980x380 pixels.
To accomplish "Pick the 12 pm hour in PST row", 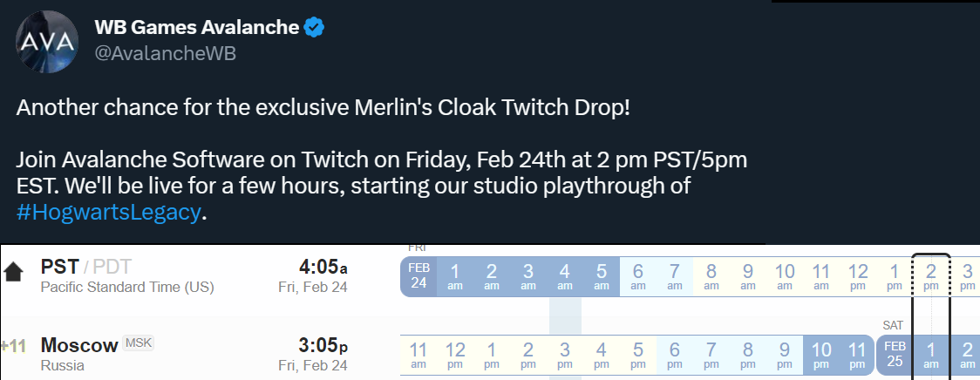I will coord(858,276).
